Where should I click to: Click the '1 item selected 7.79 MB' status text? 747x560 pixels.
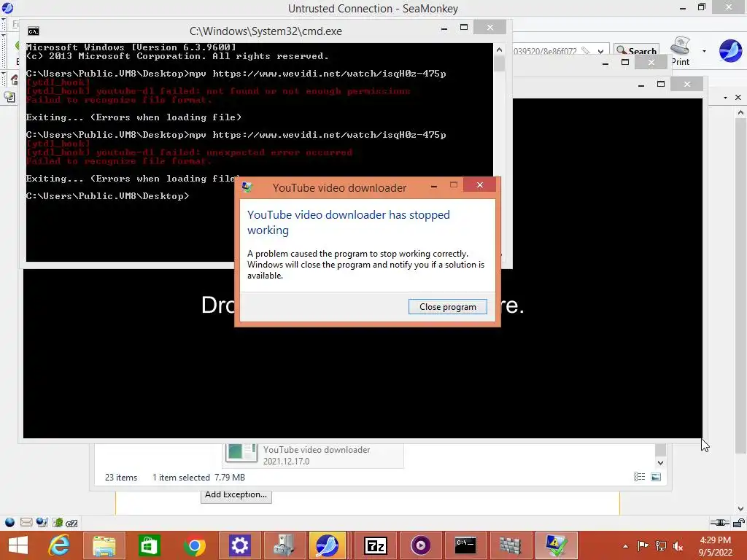point(198,477)
